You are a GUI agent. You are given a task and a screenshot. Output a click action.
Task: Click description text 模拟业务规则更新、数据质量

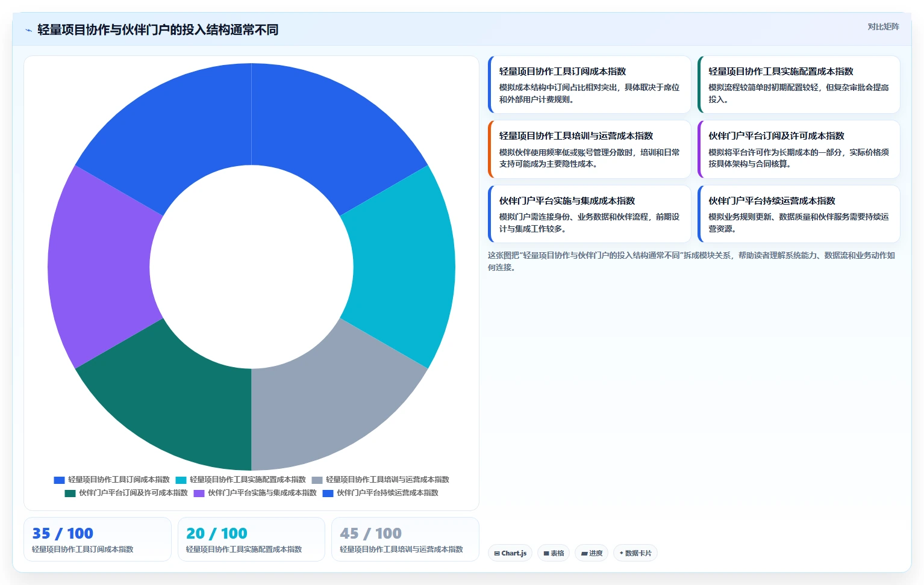(759, 217)
